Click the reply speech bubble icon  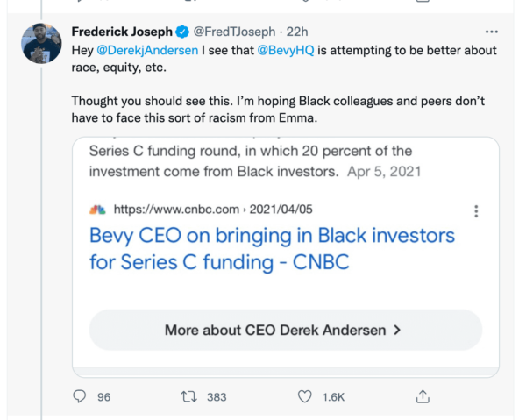coord(80,397)
